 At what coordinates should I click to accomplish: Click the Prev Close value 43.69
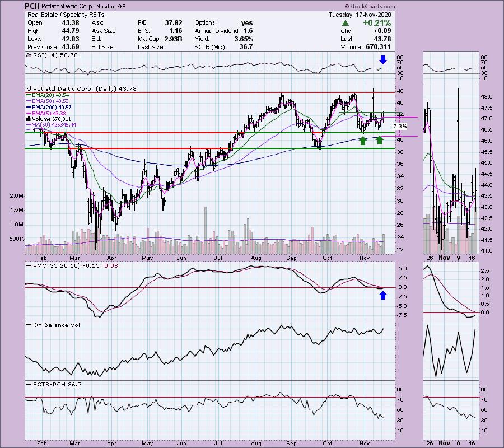(x=71, y=47)
